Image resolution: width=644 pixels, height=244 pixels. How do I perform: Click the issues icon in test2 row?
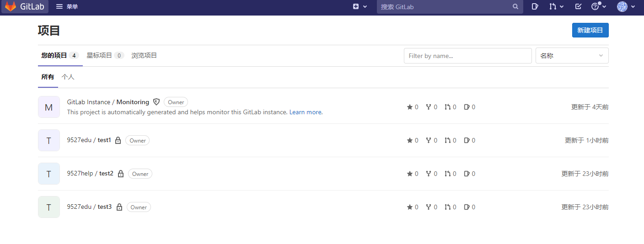pyautogui.click(x=467, y=174)
